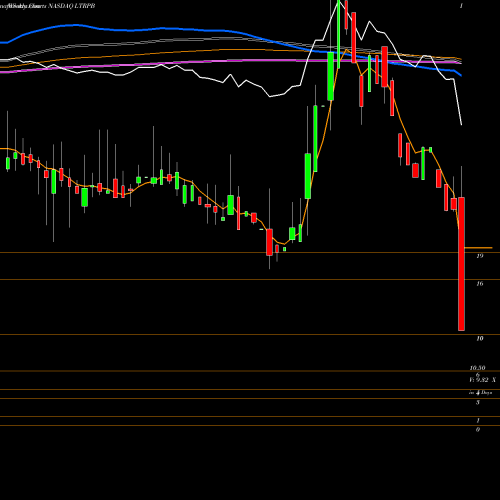Screen dimensions: 500x500
Task: Click the NASDAQ LTRPB chart title
Action: pyautogui.click(x=72, y=6)
